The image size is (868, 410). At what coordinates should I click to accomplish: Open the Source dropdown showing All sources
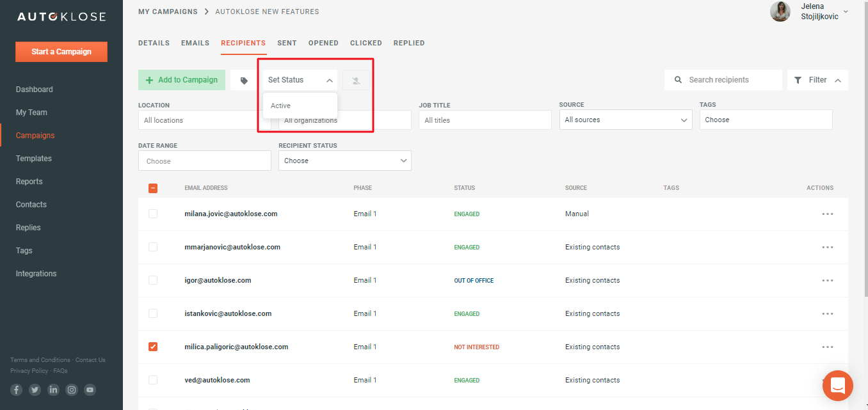point(625,120)
